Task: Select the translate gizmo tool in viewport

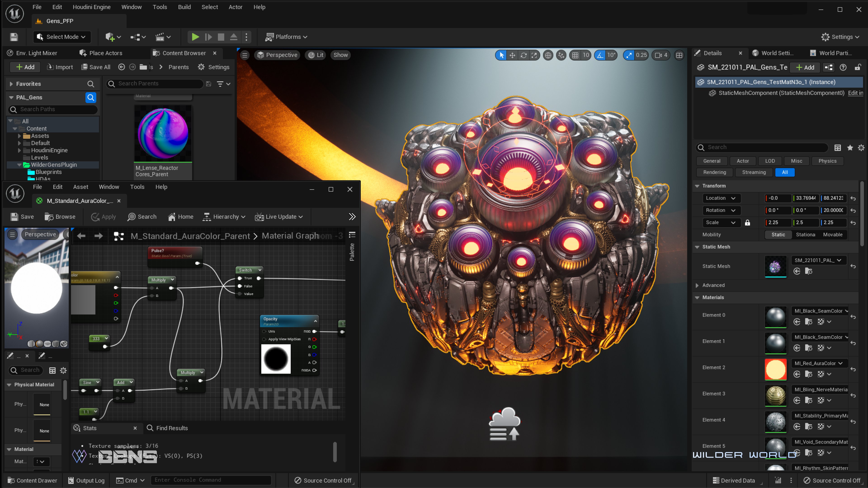Action: click(x=512, y=55)
